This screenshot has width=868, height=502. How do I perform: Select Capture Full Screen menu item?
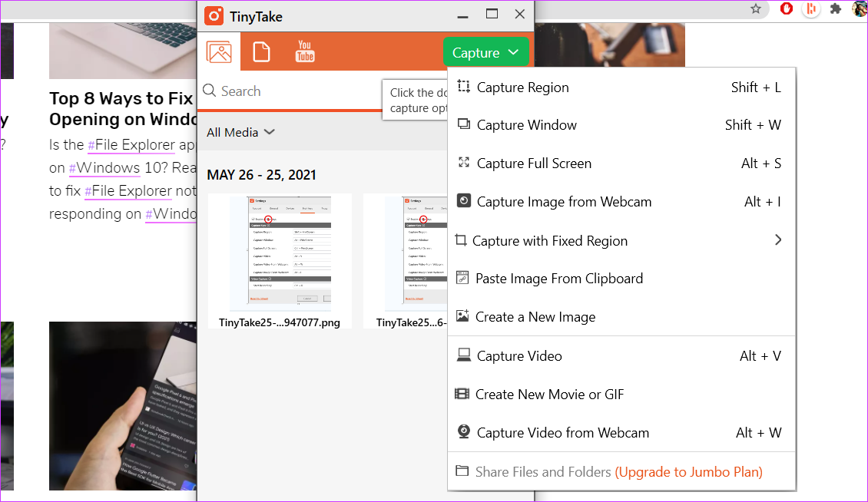point(621,163)
